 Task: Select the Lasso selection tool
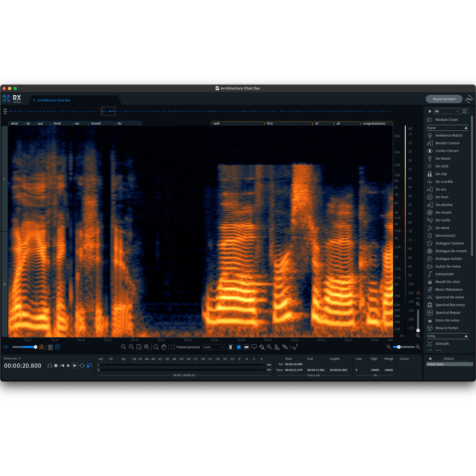click(254, 347)
